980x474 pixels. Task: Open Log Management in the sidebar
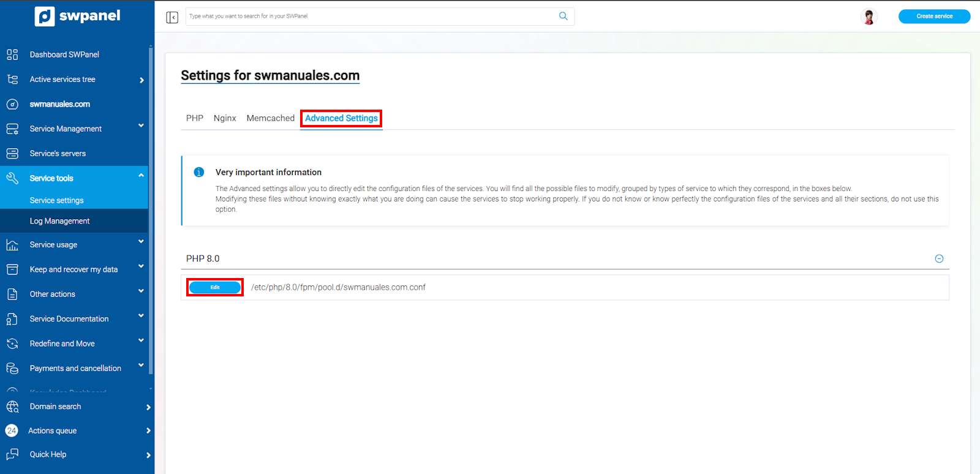(60, 221)
